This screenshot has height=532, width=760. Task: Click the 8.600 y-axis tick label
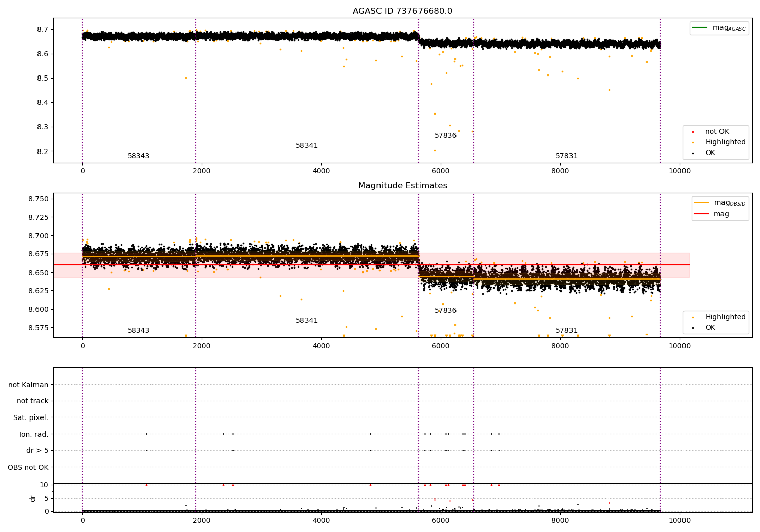[x=39, y=310]
